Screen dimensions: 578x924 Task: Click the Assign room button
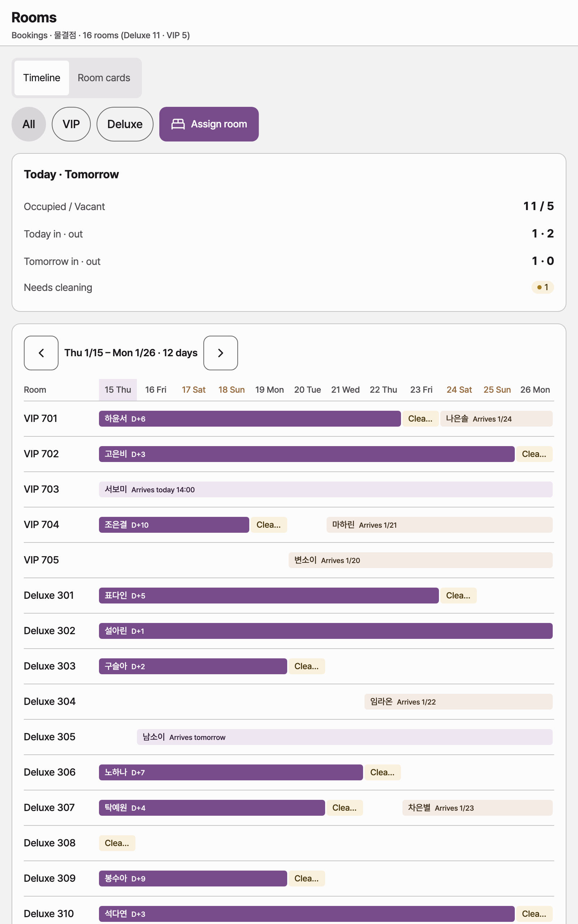point(209,124)
